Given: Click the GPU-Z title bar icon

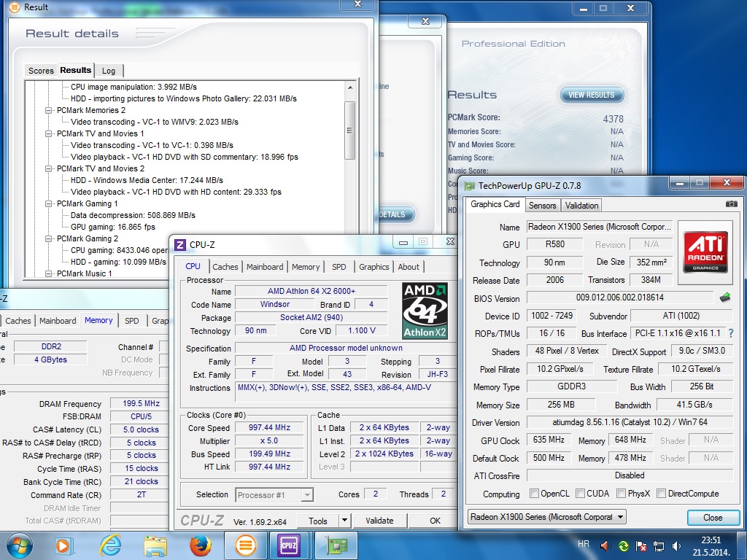Looking at the screenshot, I should point(470,186).
